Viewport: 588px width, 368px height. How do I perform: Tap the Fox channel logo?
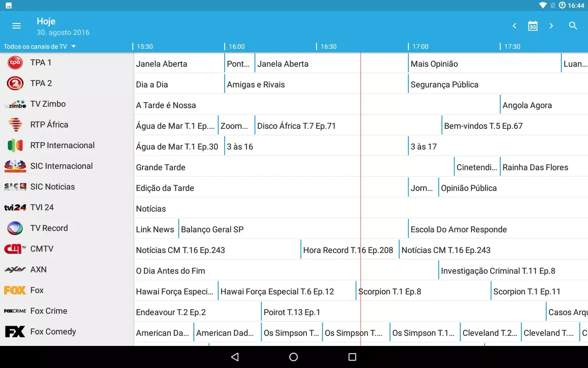[15, 290]
